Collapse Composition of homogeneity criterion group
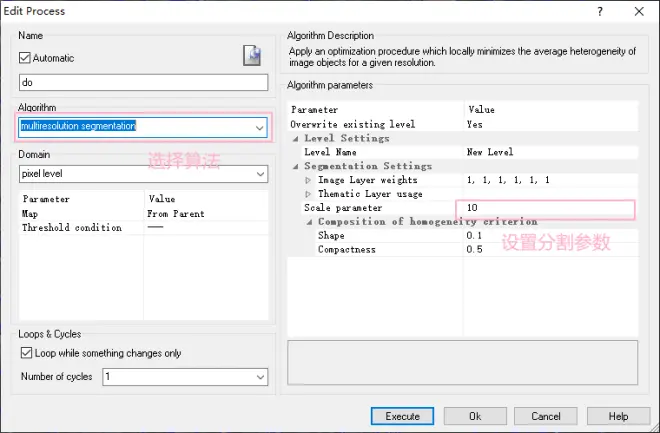 pos(309,222)
